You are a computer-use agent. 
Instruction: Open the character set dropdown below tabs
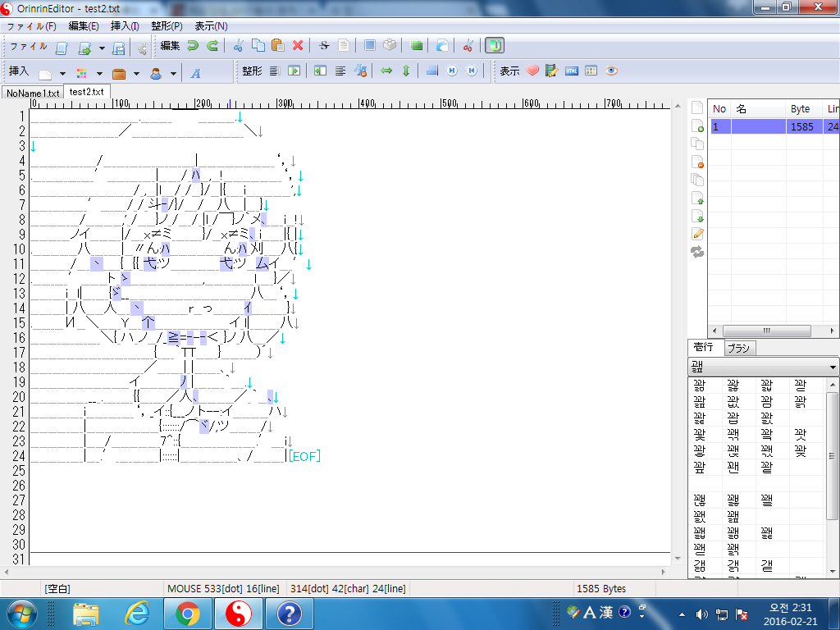(763, 367)
